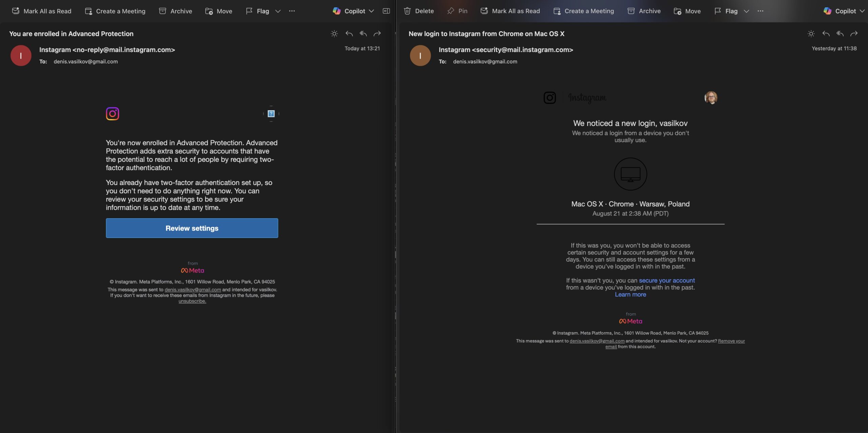Open Copilot in the right window

840,11
